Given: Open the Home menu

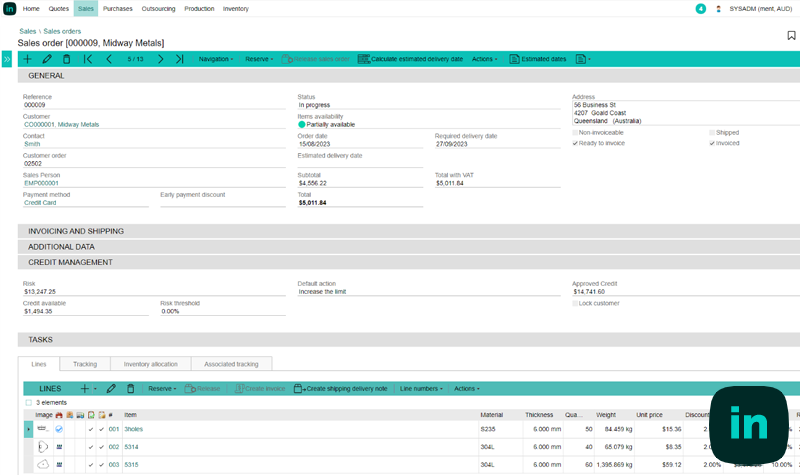Looking at the screenshot, I should pyautogui.click(x=31, y=9).
